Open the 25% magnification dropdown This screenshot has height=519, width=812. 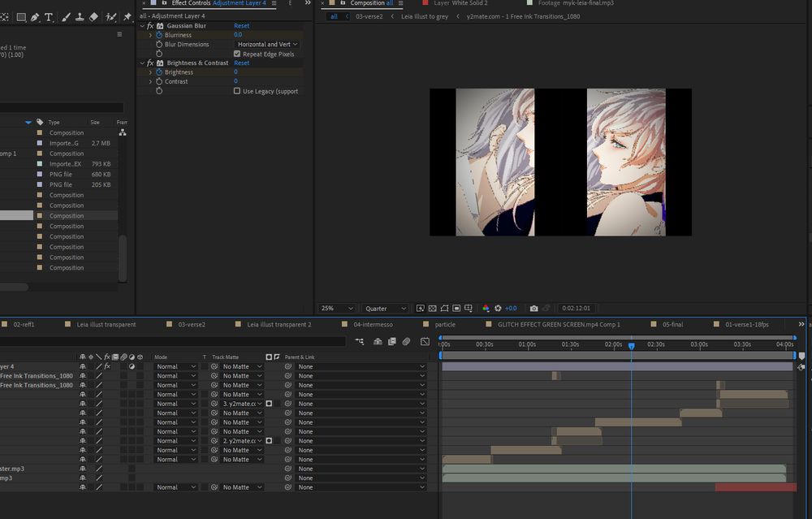(x=337, y=309)
